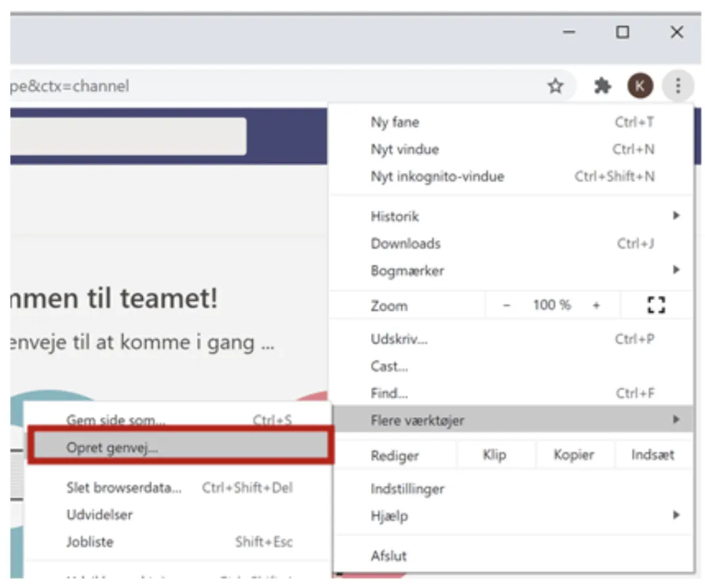Open Jobliste task manager entry
The width and height of the screenshot is (705, 588).
click(178, 542)
